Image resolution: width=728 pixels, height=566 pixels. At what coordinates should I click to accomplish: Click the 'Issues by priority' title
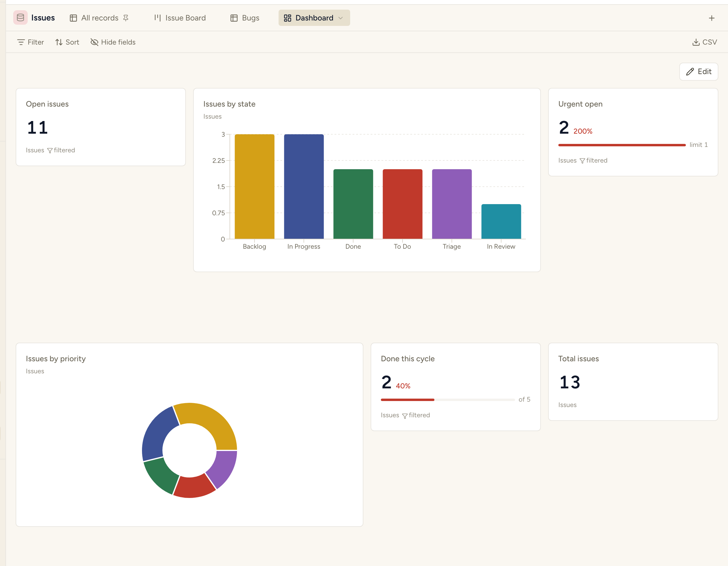(x=56, y=359)
